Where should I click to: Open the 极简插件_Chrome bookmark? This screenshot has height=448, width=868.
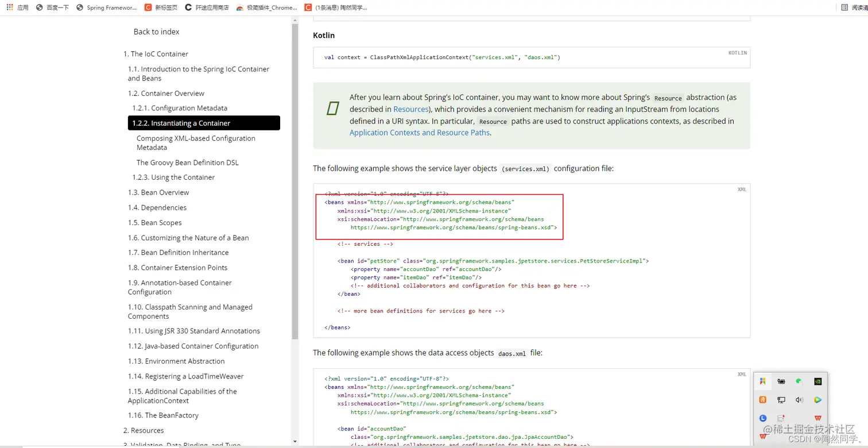[x=266, y=7]
